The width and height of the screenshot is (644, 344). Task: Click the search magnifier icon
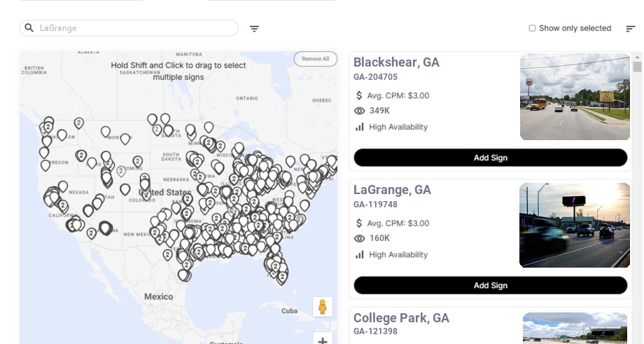click(29, 28)
